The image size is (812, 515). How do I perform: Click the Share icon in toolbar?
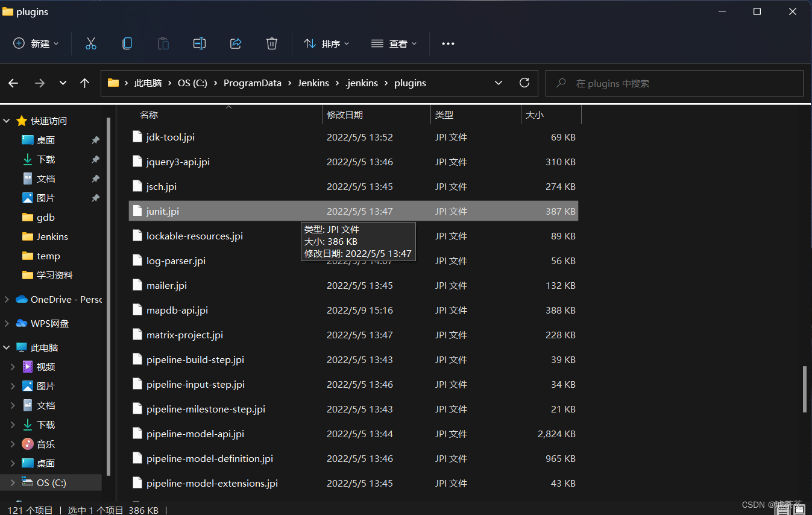click(x=236, y=43)
